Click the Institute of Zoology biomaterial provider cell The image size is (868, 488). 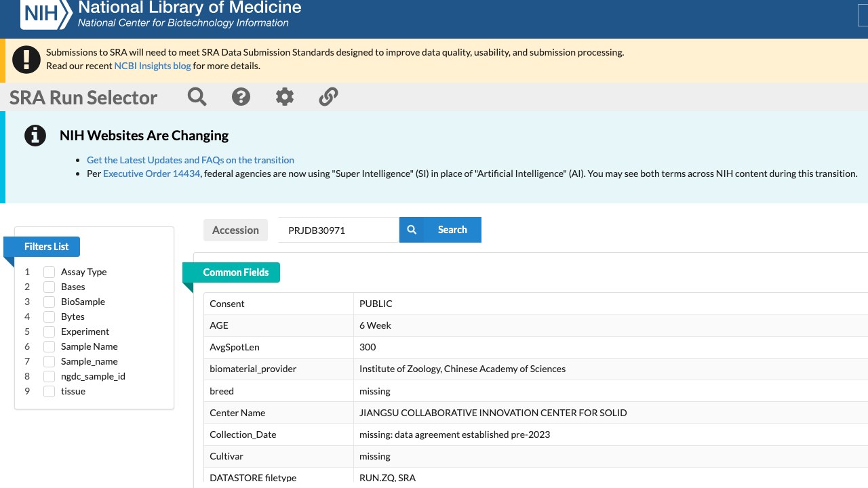[610, 369]
